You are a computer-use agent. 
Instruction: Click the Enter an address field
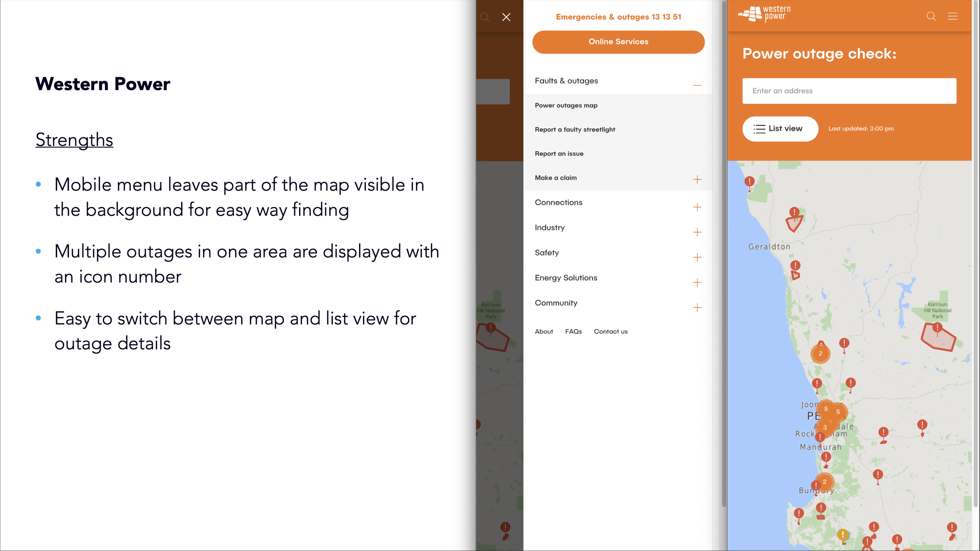tap(849, 91)
